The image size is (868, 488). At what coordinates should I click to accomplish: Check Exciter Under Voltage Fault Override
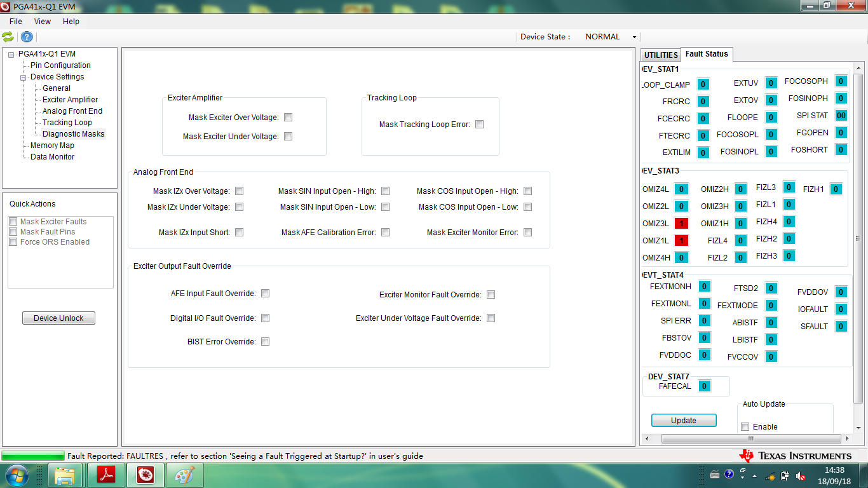(491, 318)
